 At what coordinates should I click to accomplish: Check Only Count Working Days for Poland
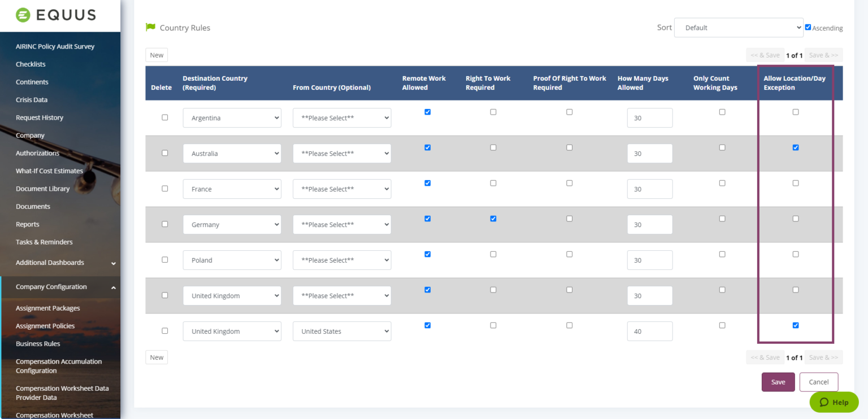pos(722,254)
